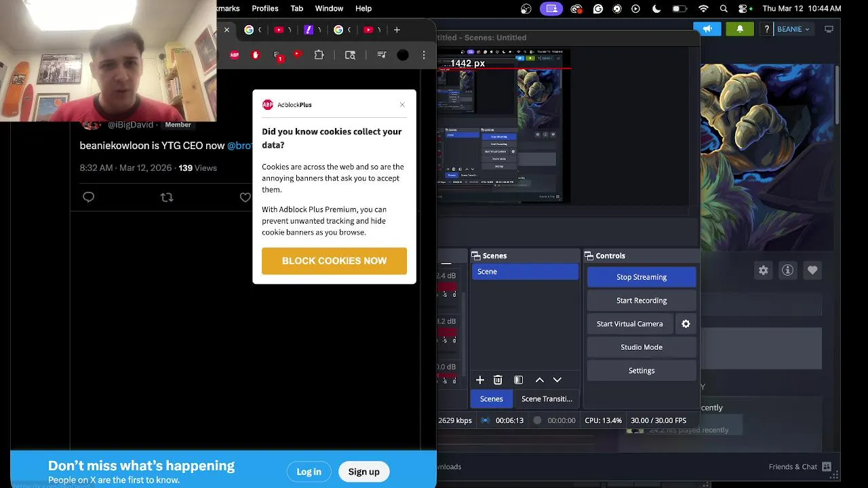Move scene down with arrow
Screen dimensions: 868x488
(x=557, y=380)
